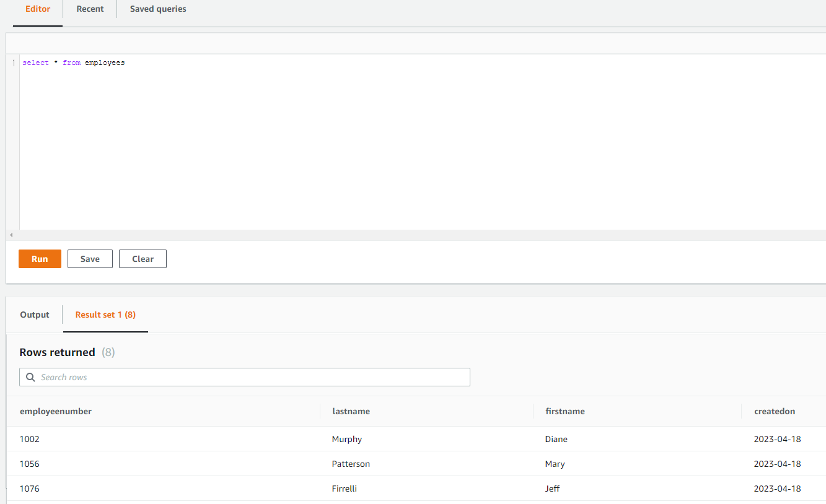Open the Saved queries tab

[x=158, y=9]
